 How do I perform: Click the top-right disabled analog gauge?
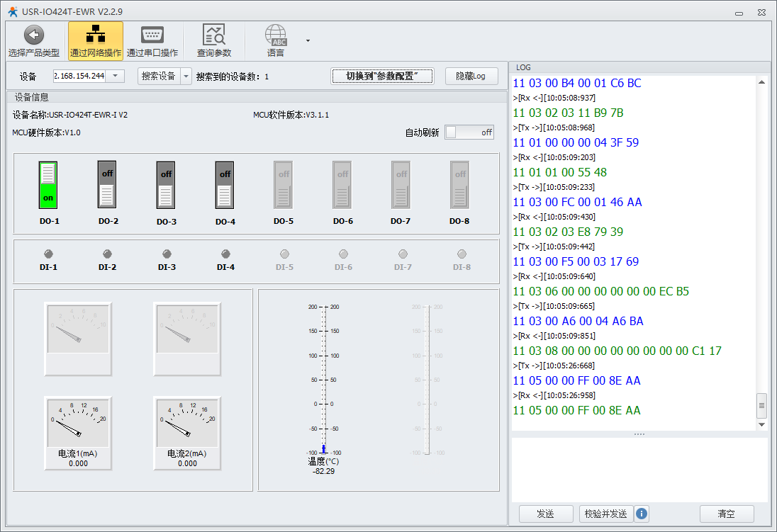pos(187,339)
